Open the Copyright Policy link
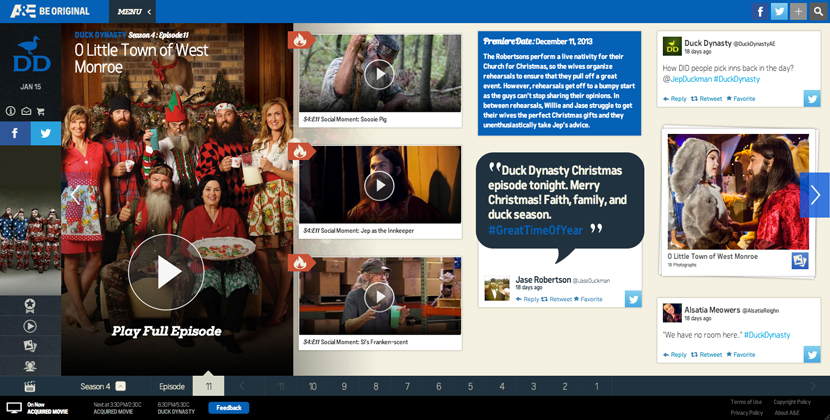Viewport: 830px width, 420px height. click(x=792, y=402)
